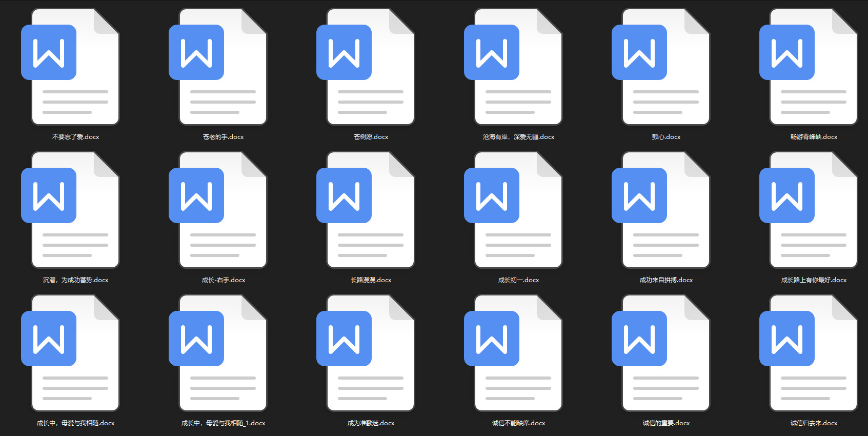Click the label 长路漫漫.docx

click(x=371, y=280)
